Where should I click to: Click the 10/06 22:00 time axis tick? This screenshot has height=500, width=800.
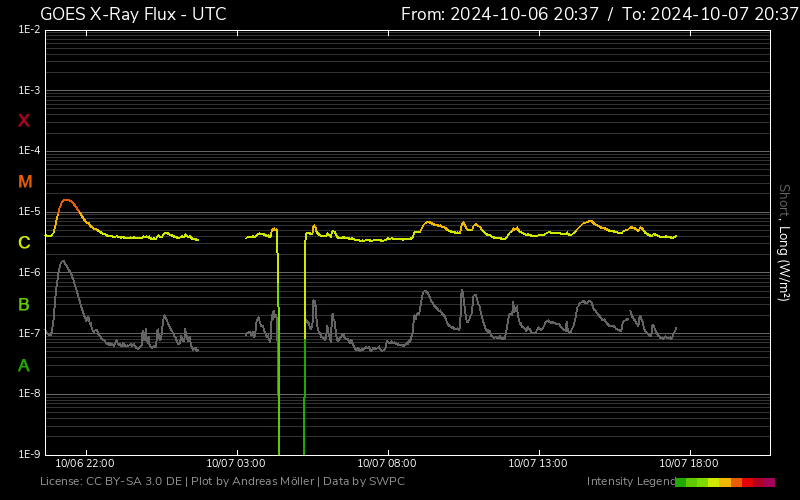click(85, 463)
